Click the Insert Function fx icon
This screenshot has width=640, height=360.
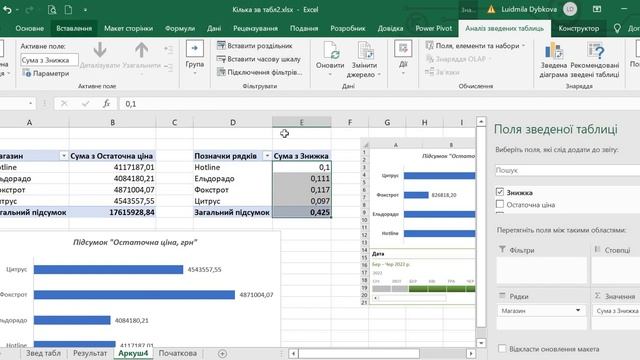107,104
